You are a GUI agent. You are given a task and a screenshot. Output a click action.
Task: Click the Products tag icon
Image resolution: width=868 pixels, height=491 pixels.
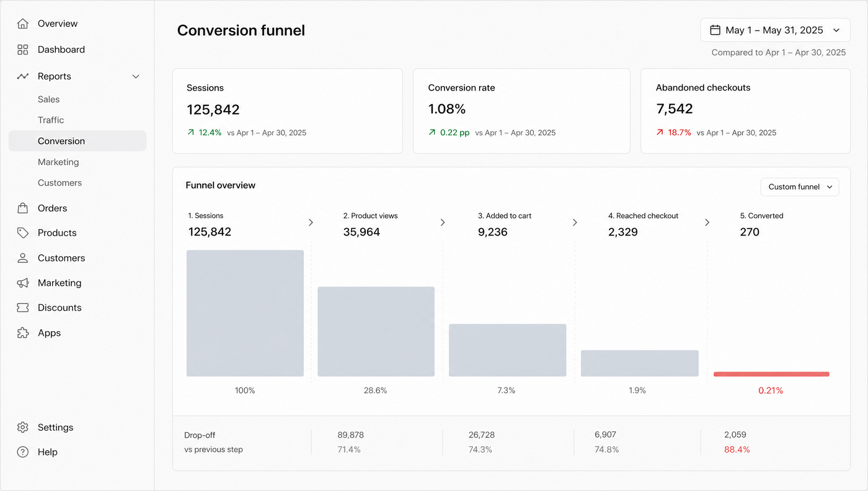[23, 233]
